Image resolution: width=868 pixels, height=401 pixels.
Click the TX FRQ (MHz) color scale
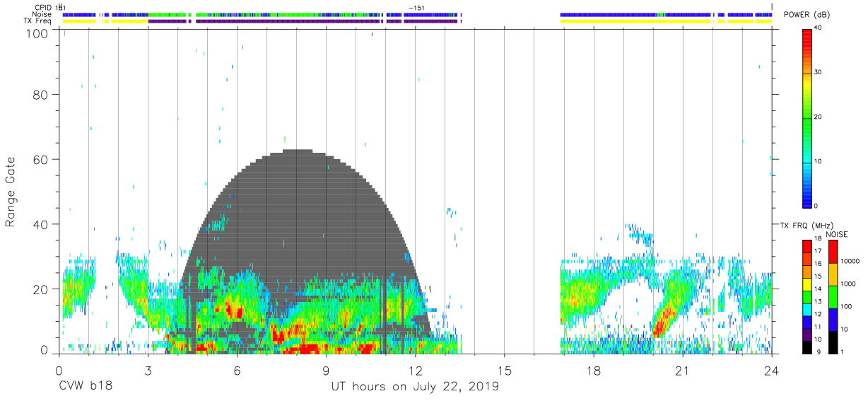[807, 296]
